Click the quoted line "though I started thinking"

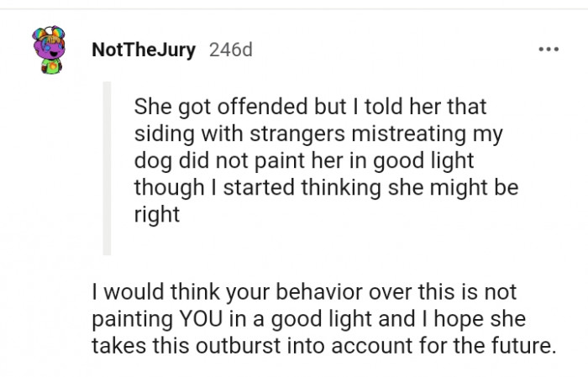point(326,187)
